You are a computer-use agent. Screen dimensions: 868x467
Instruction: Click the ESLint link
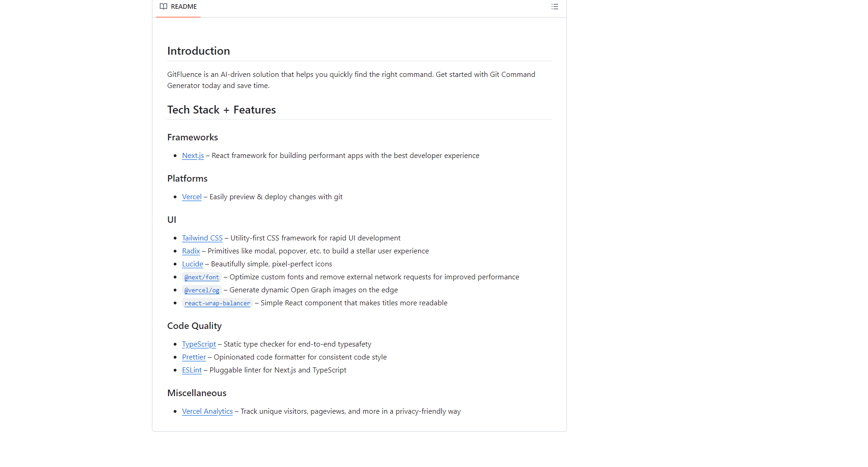pyautogui.click(x=192, y=370)
